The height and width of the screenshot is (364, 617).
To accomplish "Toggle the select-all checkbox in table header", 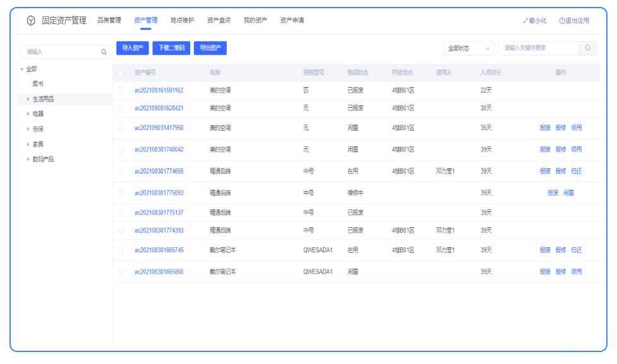I will click(121, 73).
